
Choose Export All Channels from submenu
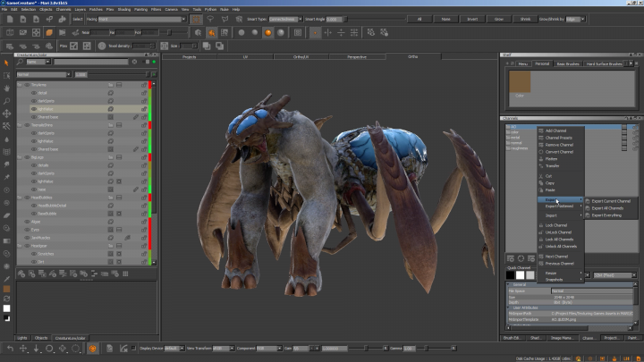click(608, 207)
